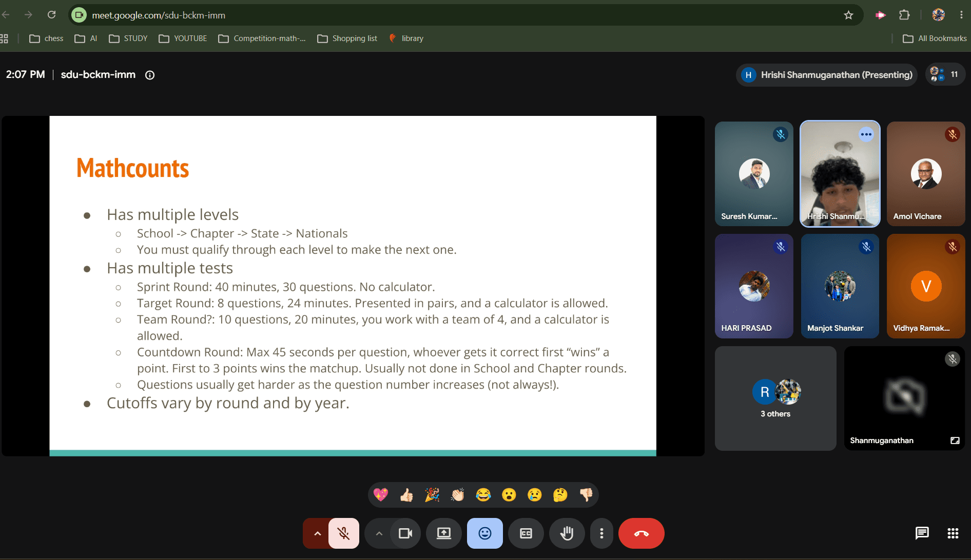Viewport: 971px width, 560px height.
Task: Open the Chrome three-dot menu
Action: [961, 15]
